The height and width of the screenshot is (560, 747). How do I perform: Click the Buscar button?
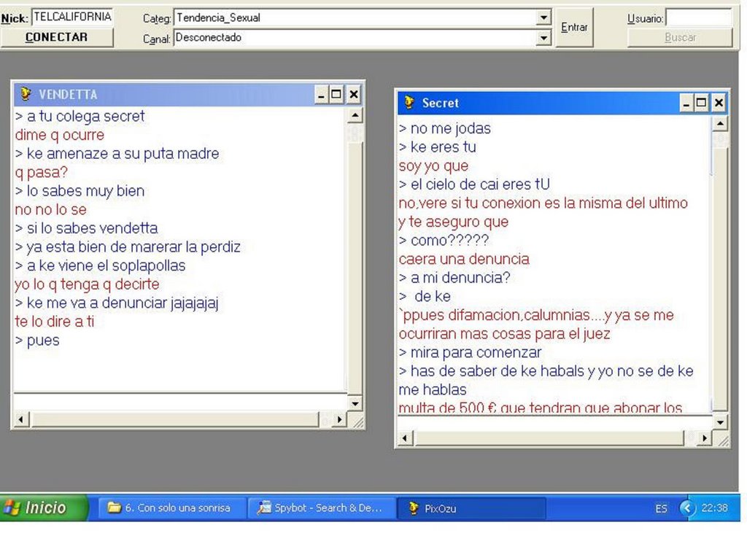pos(680,38)
